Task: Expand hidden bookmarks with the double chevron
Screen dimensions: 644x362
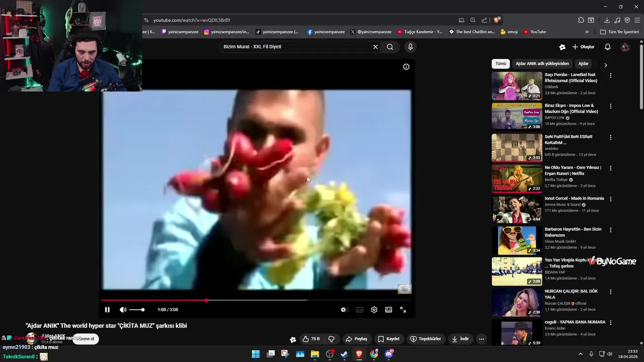Action: pos(587,32)
